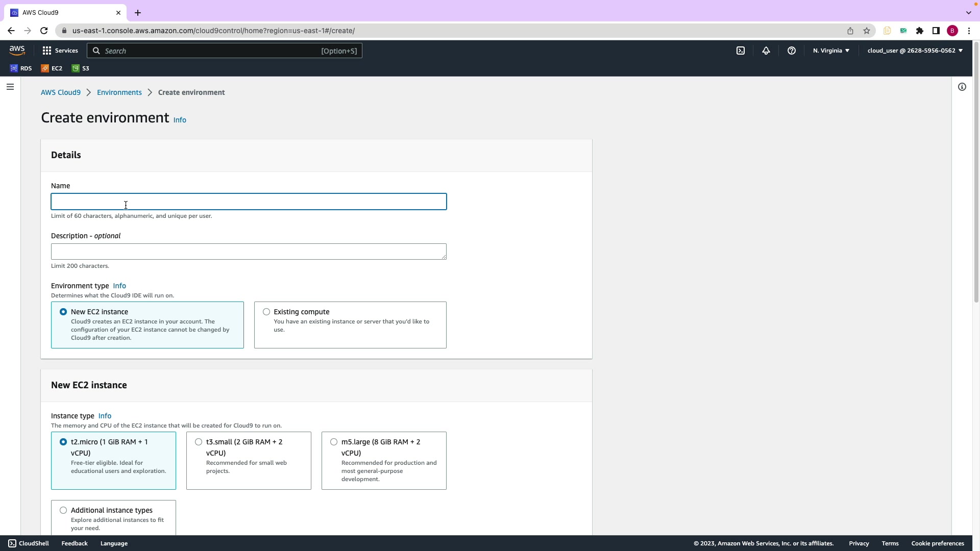Open the Info link beside Create environment
This screenshot has height=551, width=980.
(180, 120)
